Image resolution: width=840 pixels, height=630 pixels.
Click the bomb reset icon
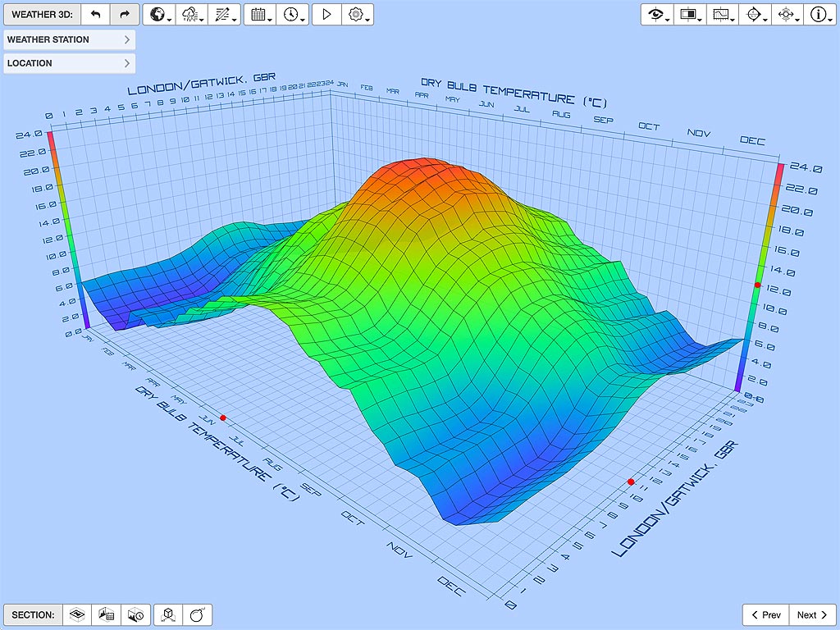pyautogui.click(x=198, y=615)
